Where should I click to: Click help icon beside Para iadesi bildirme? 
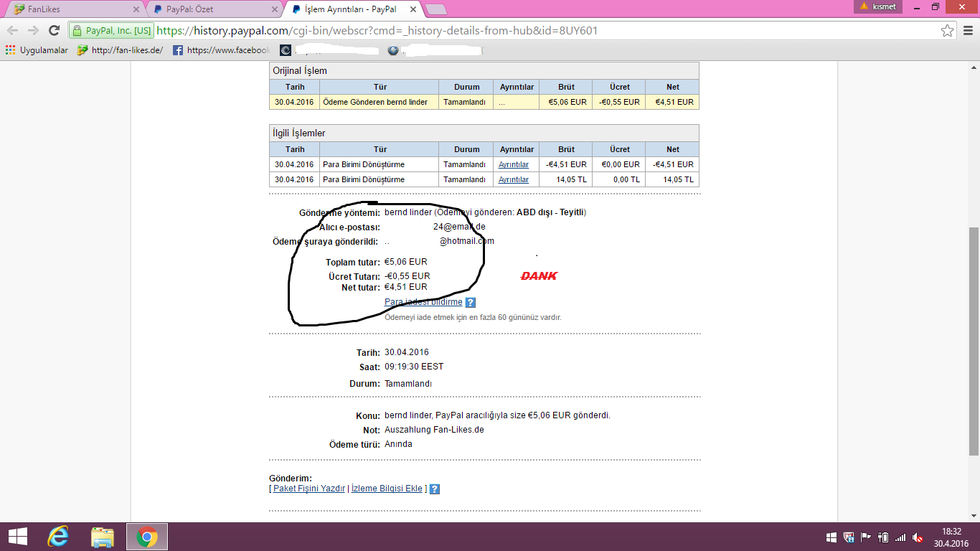coord(471,303)
